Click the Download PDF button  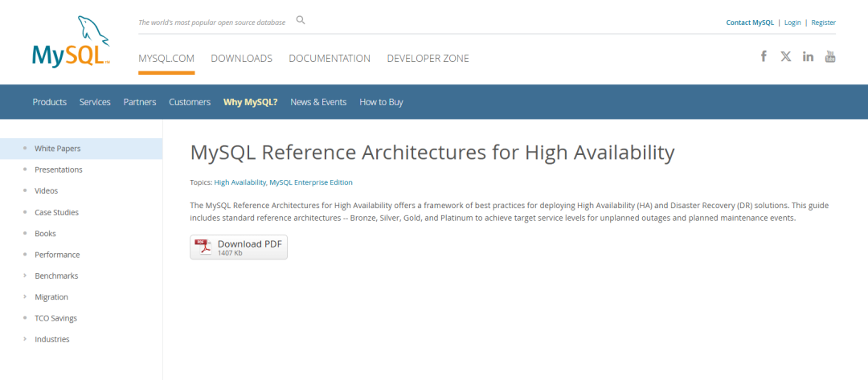tap(239, 247)
